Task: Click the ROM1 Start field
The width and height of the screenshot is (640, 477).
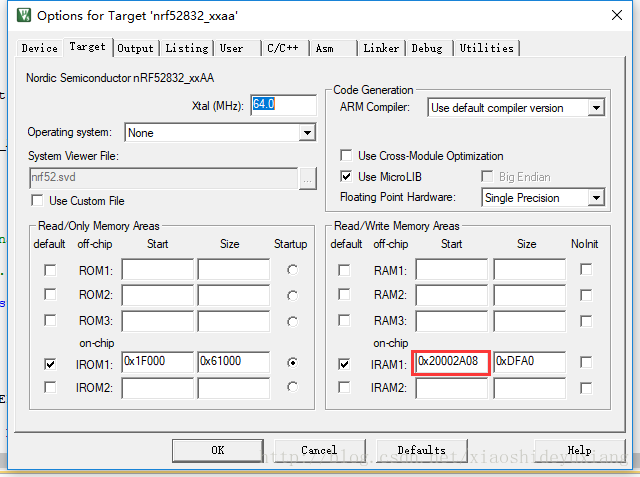Action: point(158,269)
